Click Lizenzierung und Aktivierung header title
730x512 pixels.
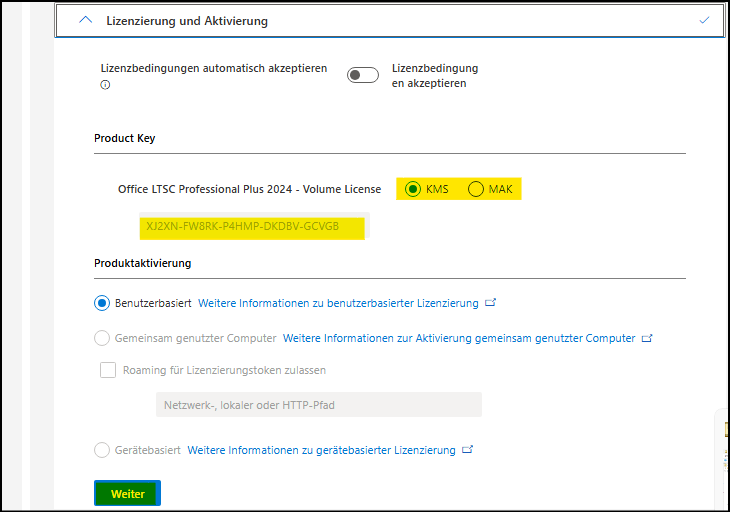pos(187,21)
